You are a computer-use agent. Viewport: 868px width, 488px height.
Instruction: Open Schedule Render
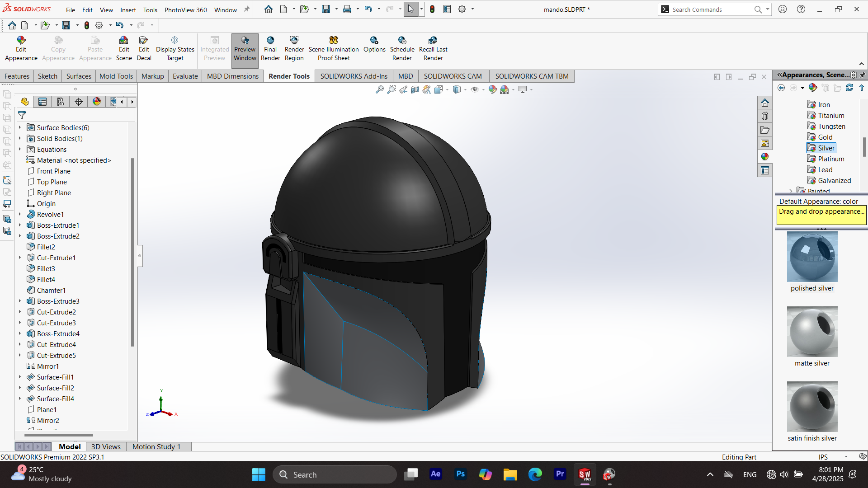point(402,48)
